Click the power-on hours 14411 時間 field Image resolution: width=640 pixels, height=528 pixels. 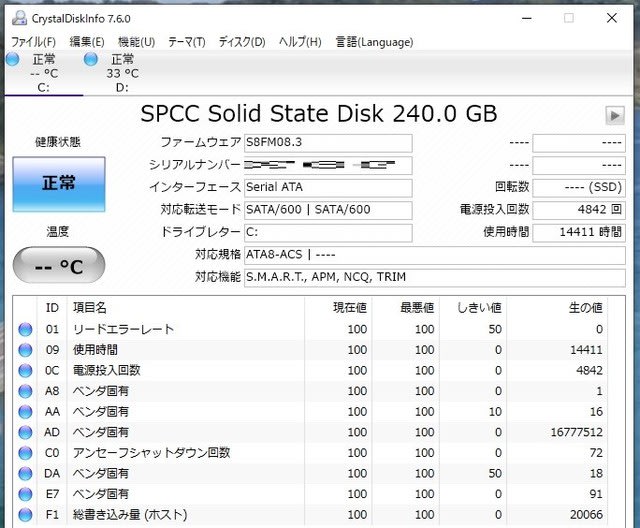pyautogui.click(x=579, y=233)
